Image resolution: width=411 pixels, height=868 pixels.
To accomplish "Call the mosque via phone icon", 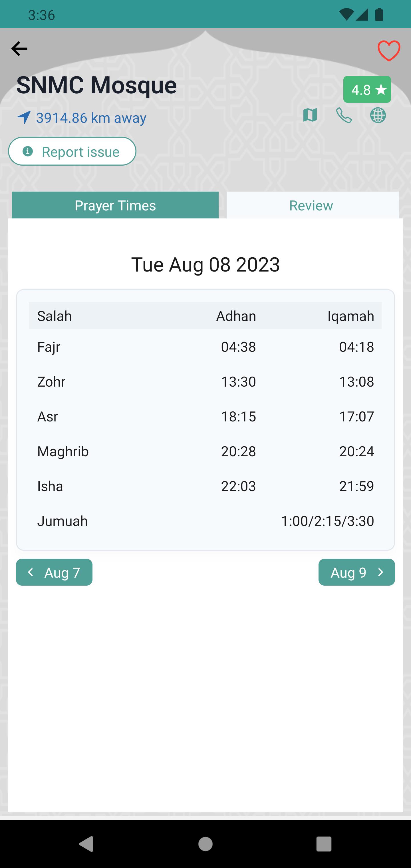I will coord(344,115).
